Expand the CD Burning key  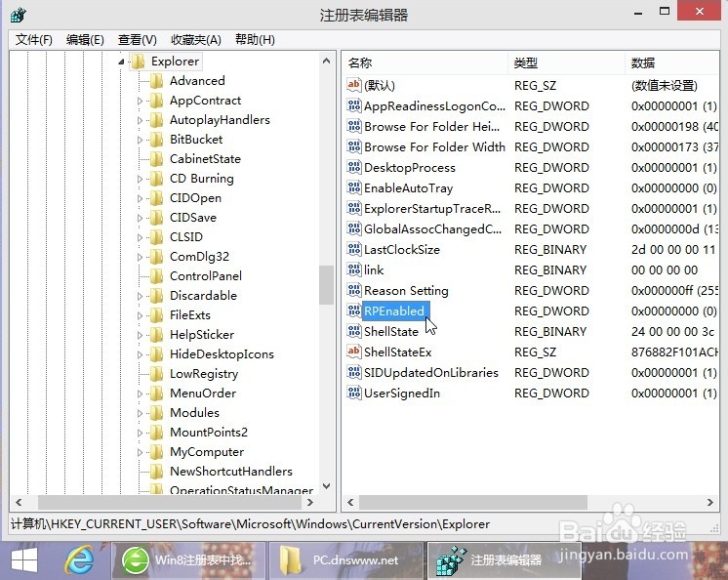[140, 179]
